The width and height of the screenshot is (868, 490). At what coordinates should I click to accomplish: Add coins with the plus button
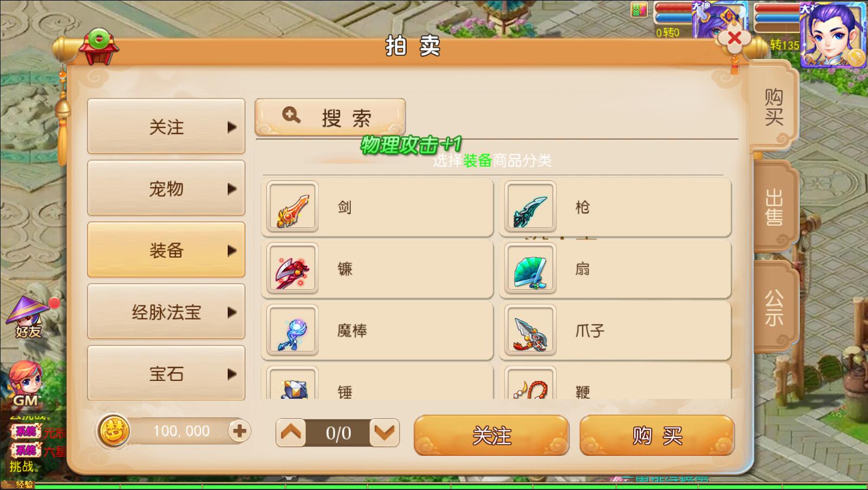click(239, 431)
